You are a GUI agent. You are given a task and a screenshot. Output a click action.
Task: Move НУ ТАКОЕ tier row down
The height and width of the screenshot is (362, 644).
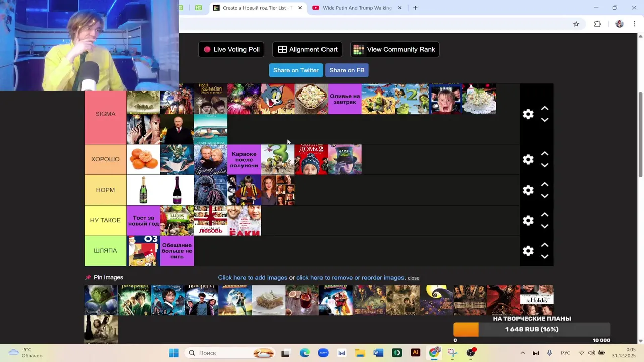click(x=544, y=226)
